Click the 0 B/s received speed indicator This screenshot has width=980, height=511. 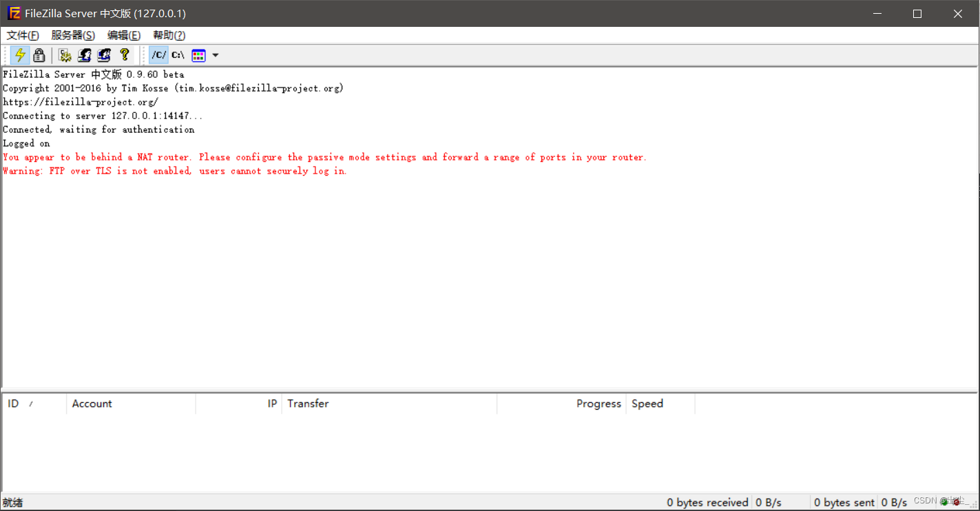tap(767, 502)
